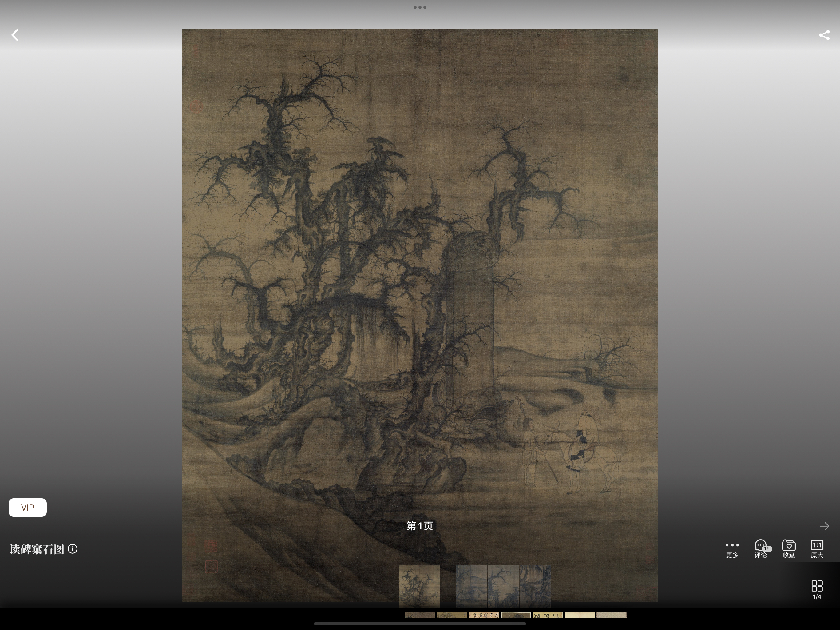Open the first artwork in the bottom strip
This screenshot has height=630, width=840.
click(420, 614)
